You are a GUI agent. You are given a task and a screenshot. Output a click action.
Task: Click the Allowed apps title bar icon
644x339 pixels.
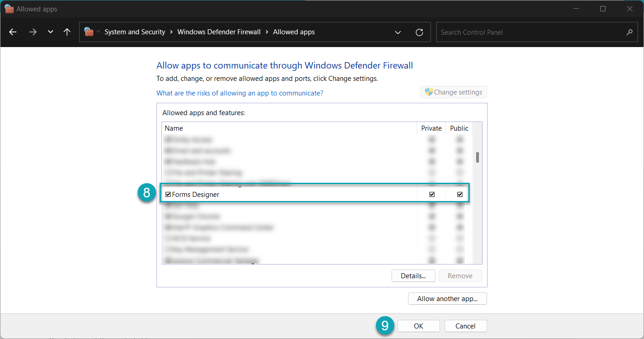[9, 9]
